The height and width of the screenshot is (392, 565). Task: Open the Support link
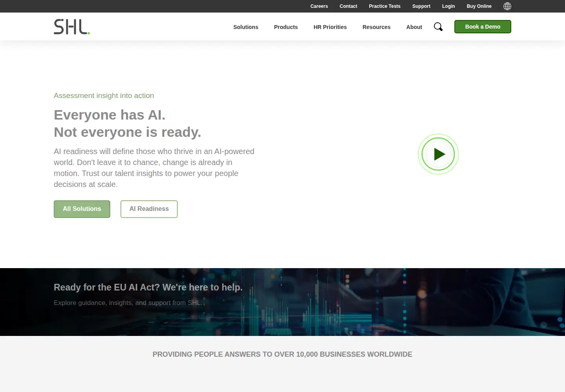(421, 6)
